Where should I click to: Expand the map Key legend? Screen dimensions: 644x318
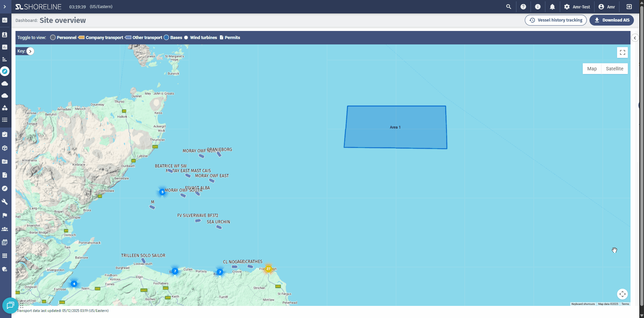coord(30,51)
